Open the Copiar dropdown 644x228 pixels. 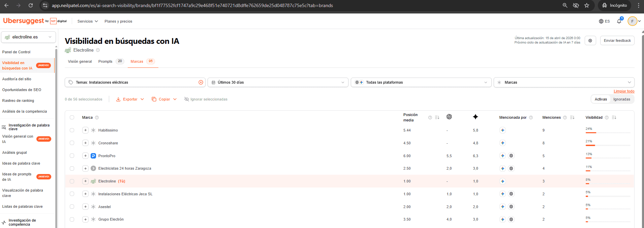tap(164, 99)
